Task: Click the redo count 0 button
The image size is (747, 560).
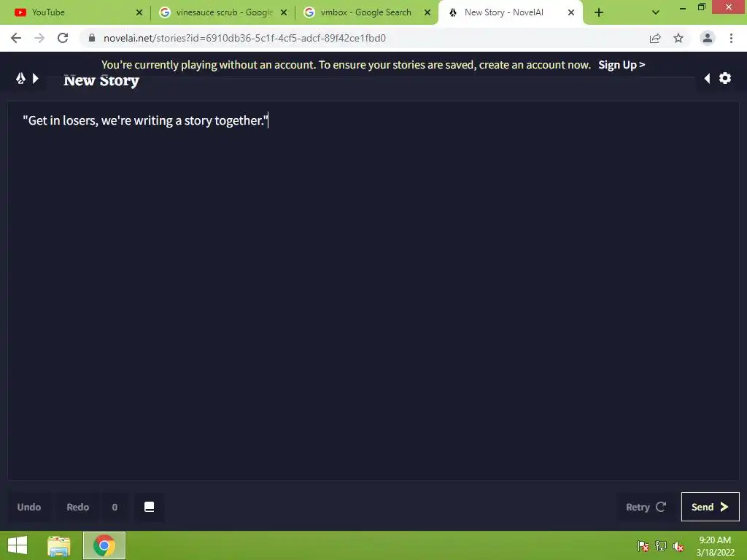Action: (115, 507)
